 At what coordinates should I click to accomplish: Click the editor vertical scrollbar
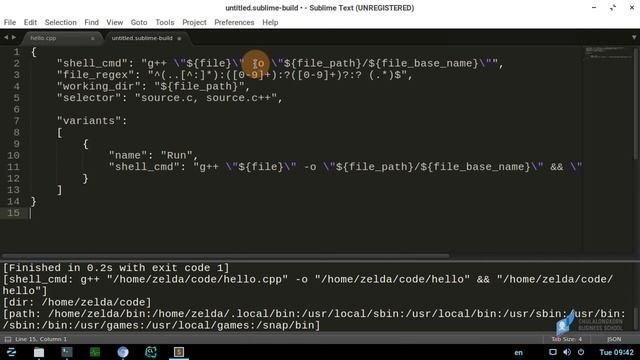tap(636, 103)
